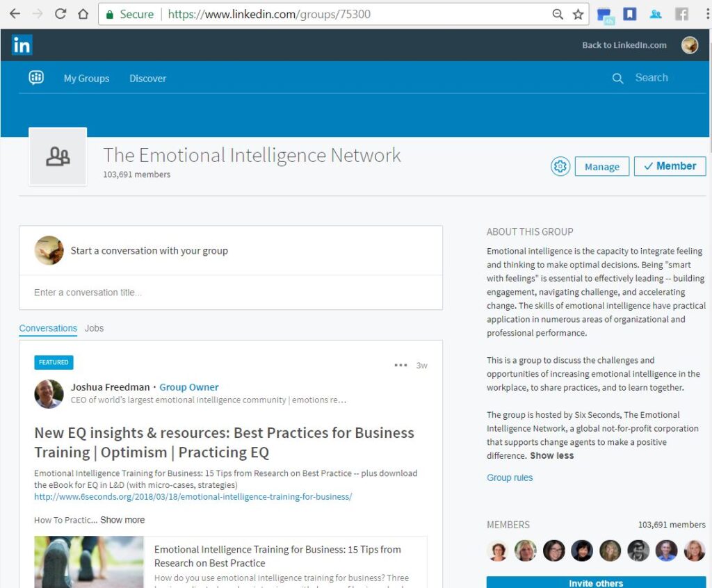The width and height of the screenshot is (712, 588).
Task: Bookmark page with the star icon
Action: point(578,14)
